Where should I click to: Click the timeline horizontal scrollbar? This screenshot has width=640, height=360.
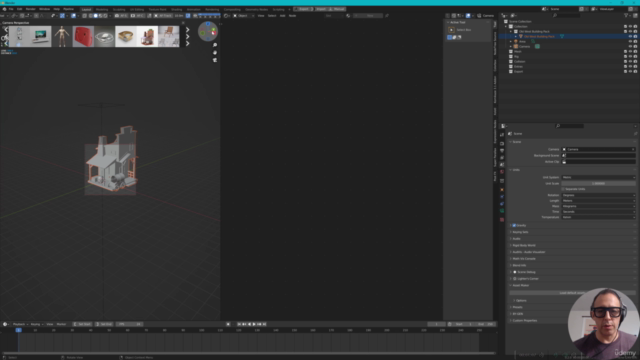coord(248,353)
